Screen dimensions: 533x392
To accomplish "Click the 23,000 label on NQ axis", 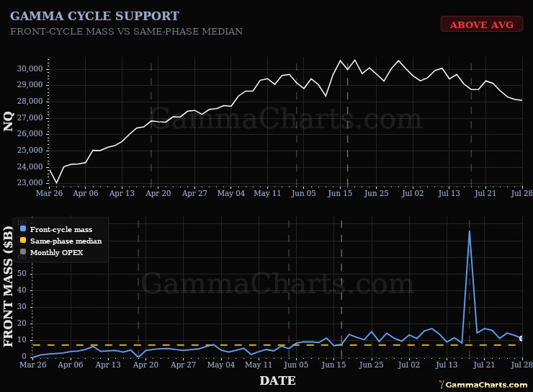I will [30, 182].
